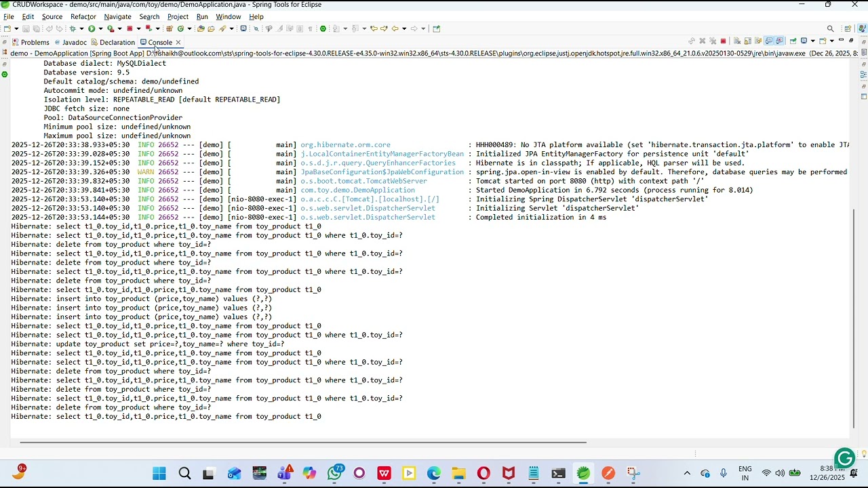Click the New Java Class icon
Viewport: 868px width, 488px height.
(x=180, y=28)
